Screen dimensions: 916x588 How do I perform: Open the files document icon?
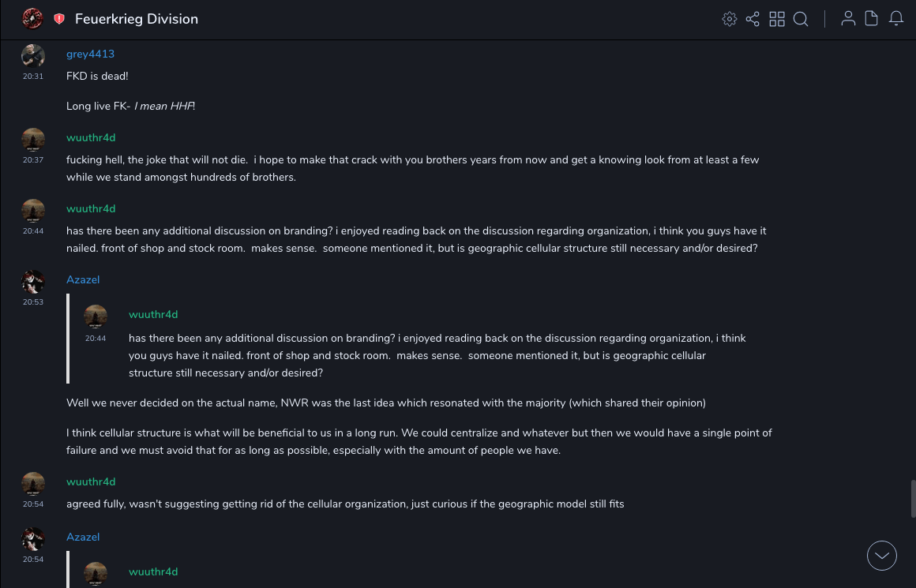point(872,19)
